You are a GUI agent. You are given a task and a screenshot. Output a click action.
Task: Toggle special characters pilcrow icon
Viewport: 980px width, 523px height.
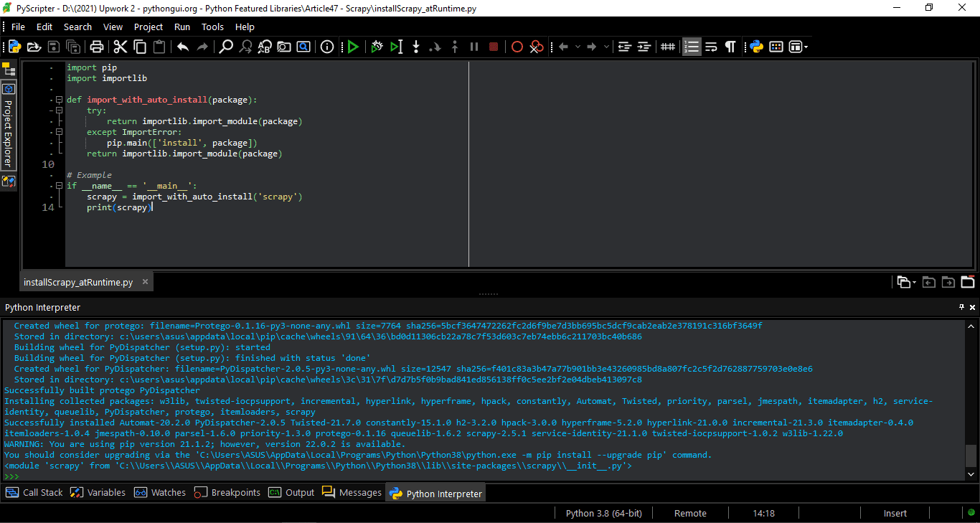tap(730, 47)
